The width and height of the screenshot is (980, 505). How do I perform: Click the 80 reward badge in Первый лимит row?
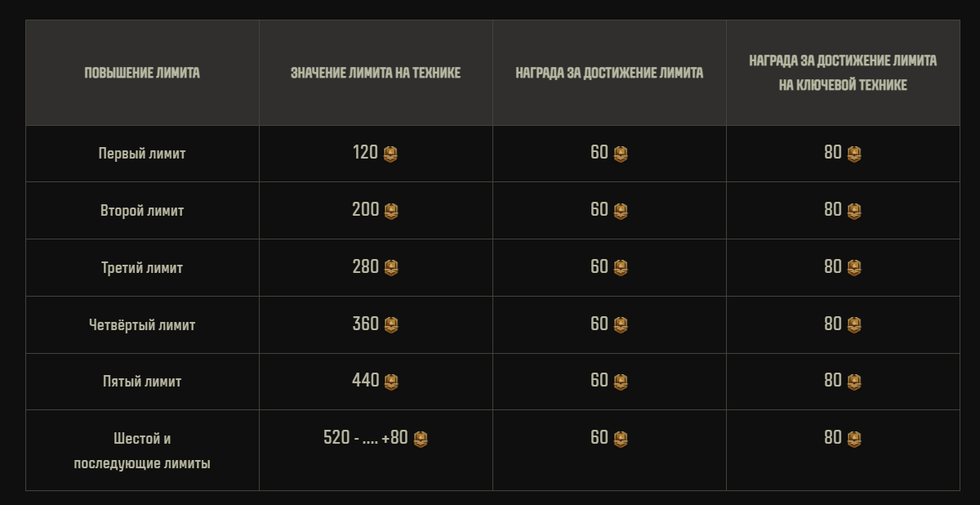[854, 154]
